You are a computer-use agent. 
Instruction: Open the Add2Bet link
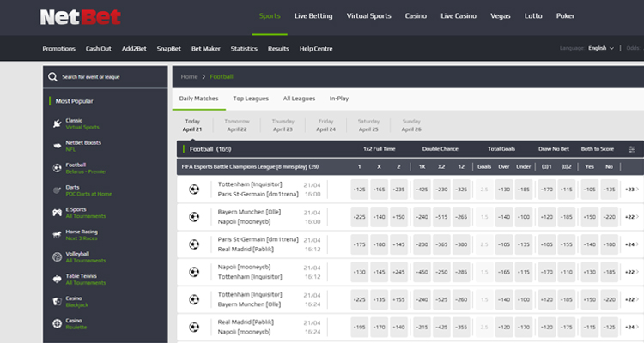134,48
